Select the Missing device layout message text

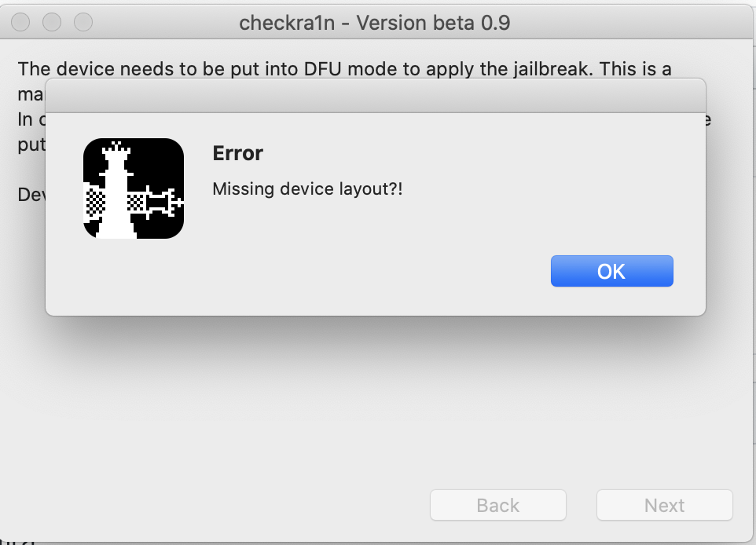click(306, 188)
